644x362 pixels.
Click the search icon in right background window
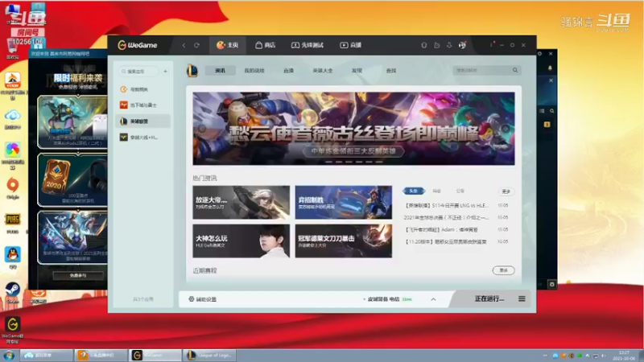552,111
